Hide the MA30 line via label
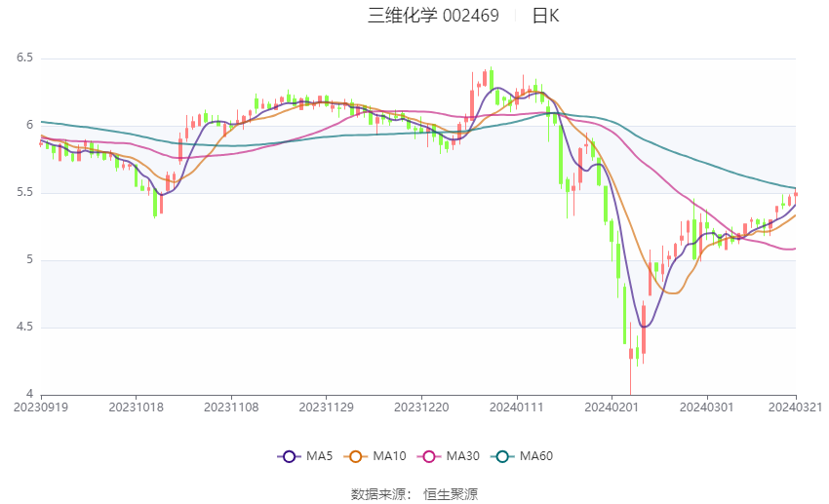The height and width of the screenshot is (504, 829). 462,456
